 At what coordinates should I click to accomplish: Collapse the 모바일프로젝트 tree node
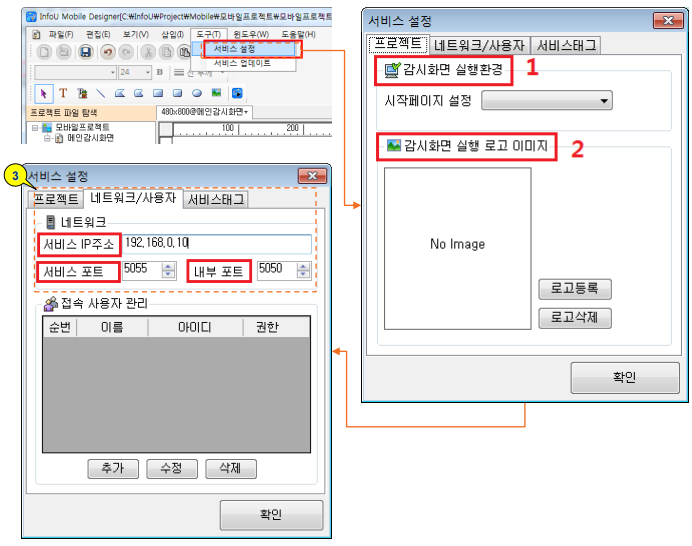(35, 128)
